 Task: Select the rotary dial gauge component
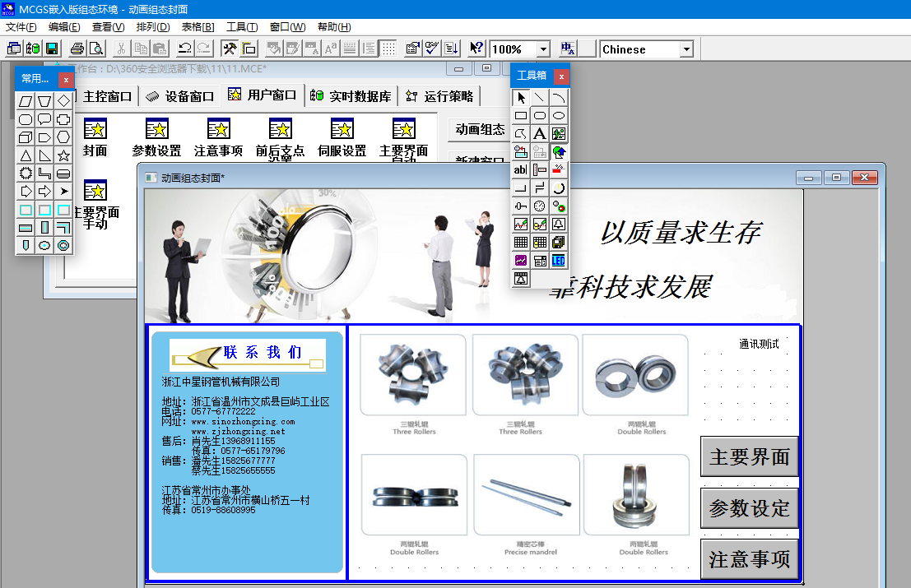pyautogui.click(x=539, y=206)
